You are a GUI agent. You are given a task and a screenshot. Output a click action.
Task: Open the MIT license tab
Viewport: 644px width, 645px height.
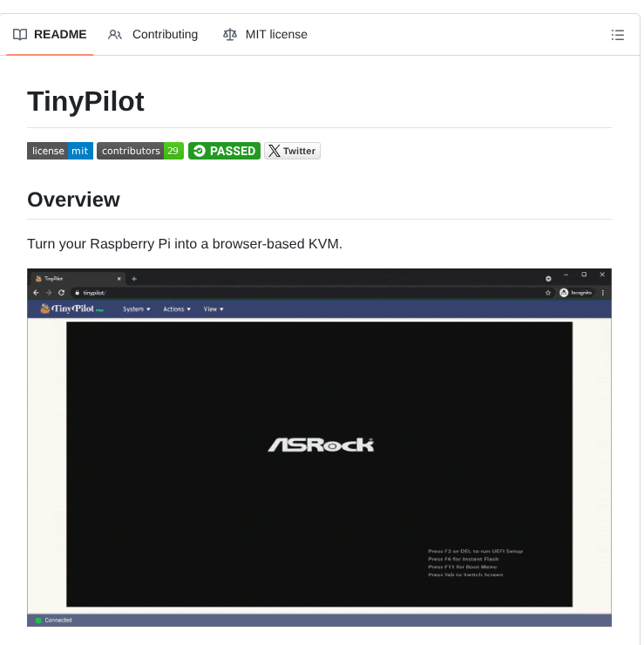click(x=265, y=35)
